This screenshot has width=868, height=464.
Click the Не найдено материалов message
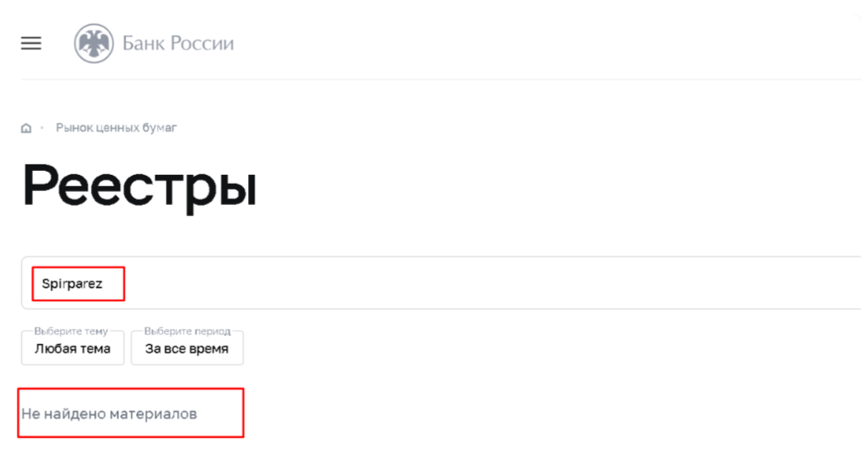pyautogui.click(x=109, y=414)
